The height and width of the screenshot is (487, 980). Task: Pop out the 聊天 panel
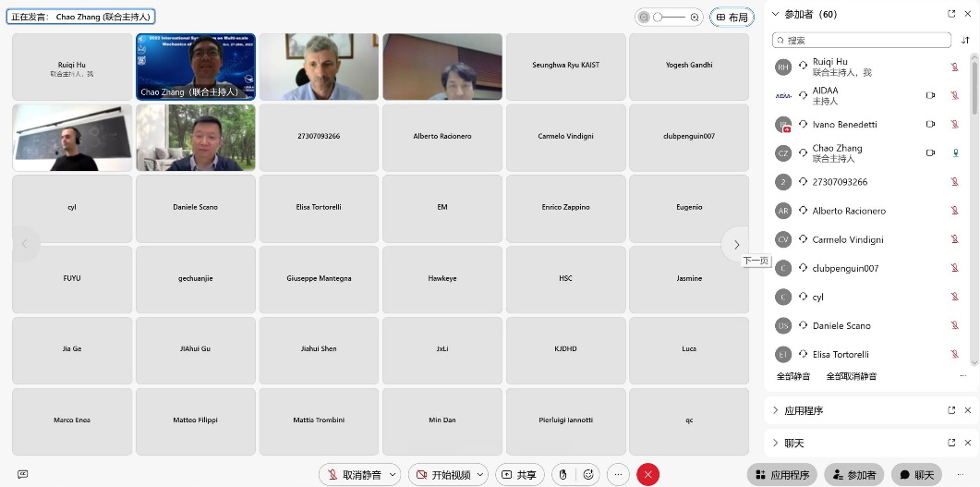tap(951, 444)
